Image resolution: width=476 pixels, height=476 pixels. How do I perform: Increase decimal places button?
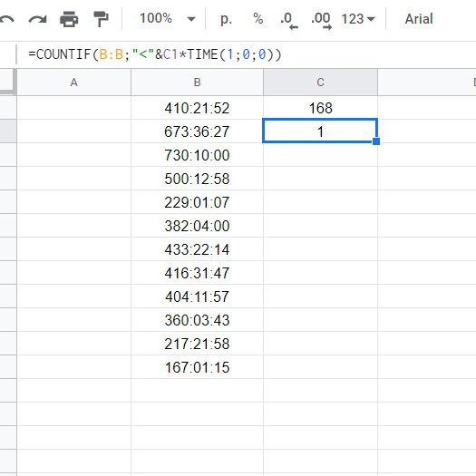[x=321, y=20]
